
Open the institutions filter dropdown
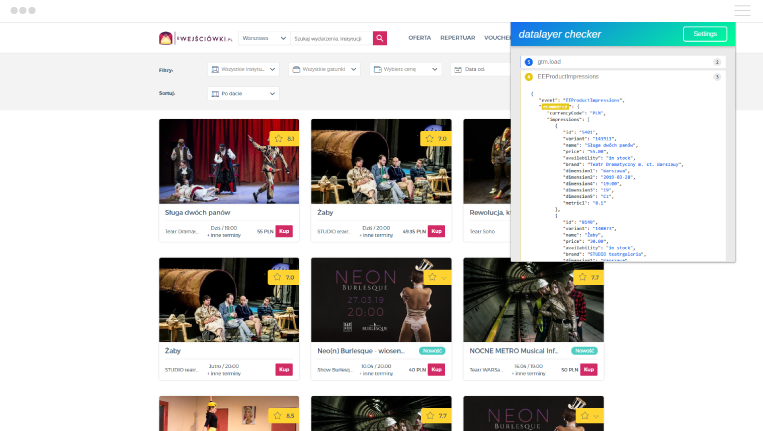[243, 70]
